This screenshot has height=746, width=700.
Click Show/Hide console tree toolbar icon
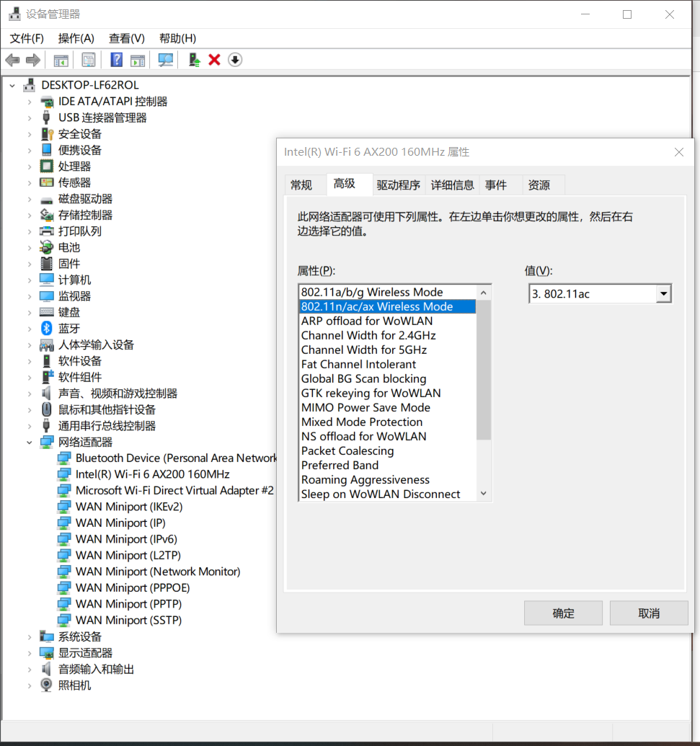pyautogui.click(x=61, y=60)
